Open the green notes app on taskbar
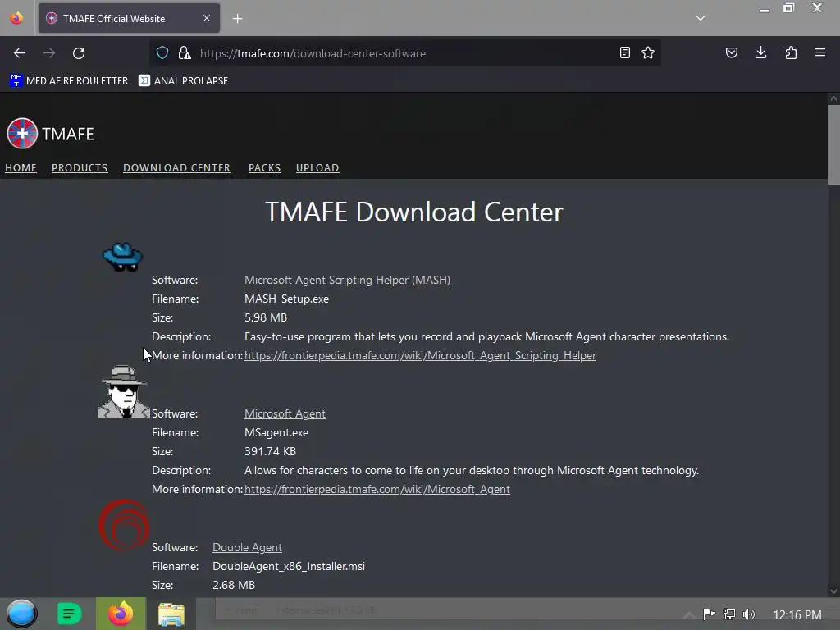Image resolution: width=840 pixels, height=630 pixels. 69,614
